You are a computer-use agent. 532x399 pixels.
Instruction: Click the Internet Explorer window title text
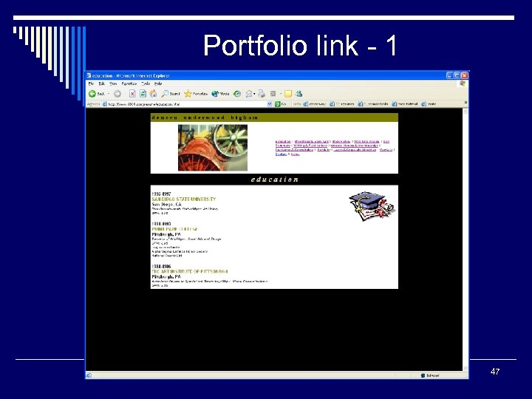pyautogui.click(x=132, y=75)
